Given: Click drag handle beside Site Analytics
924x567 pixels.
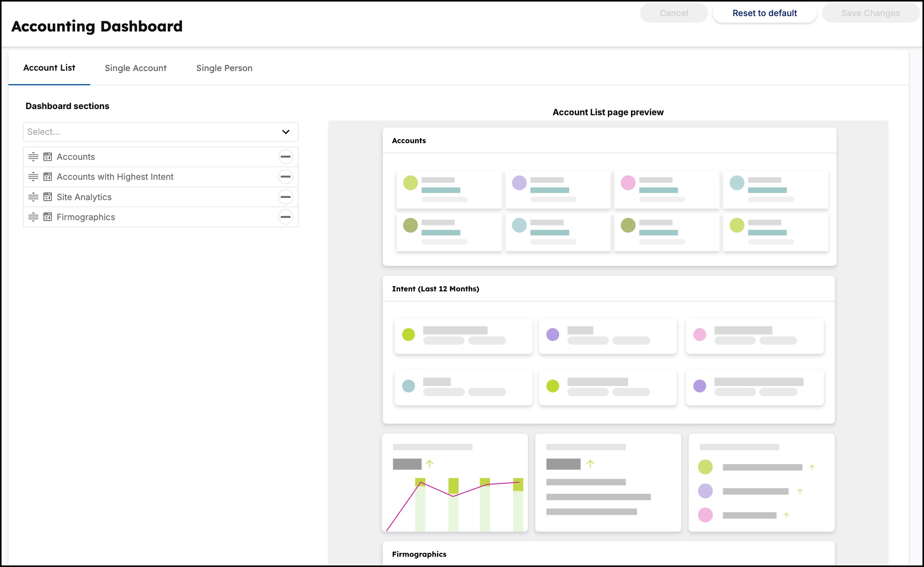Looking at the screenshot, I should click(33, 197).
